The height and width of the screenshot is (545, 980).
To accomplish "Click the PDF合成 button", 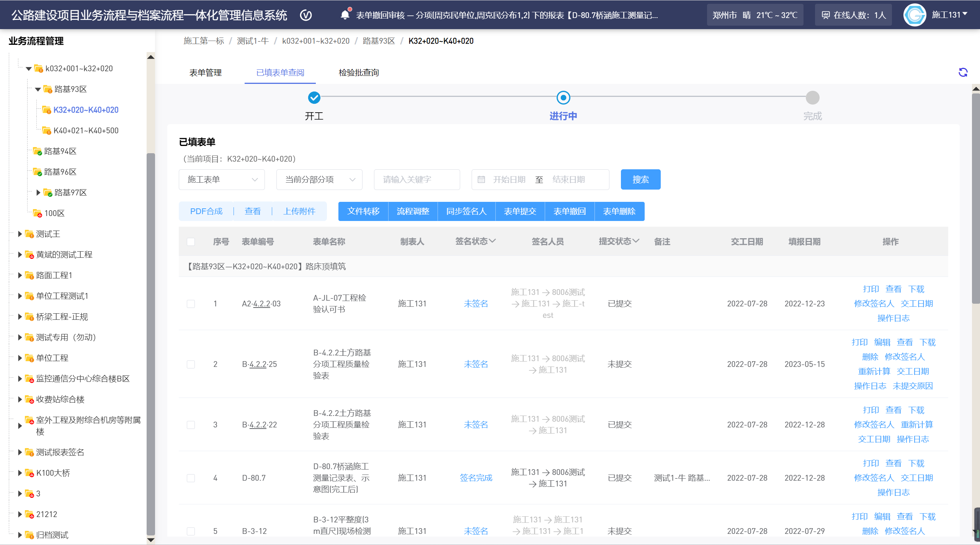I will click(206, 211).
